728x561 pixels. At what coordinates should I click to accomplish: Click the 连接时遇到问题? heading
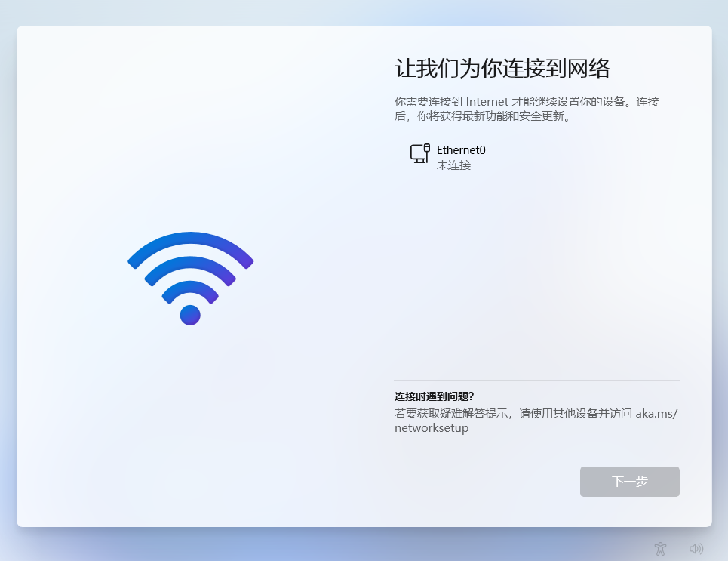[434, 396]
